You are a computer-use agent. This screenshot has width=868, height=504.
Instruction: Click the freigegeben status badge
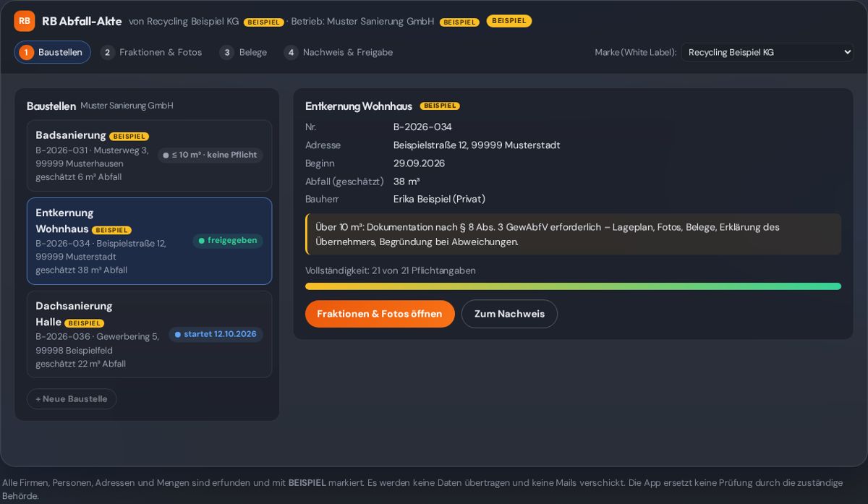[x=228, y=241]
